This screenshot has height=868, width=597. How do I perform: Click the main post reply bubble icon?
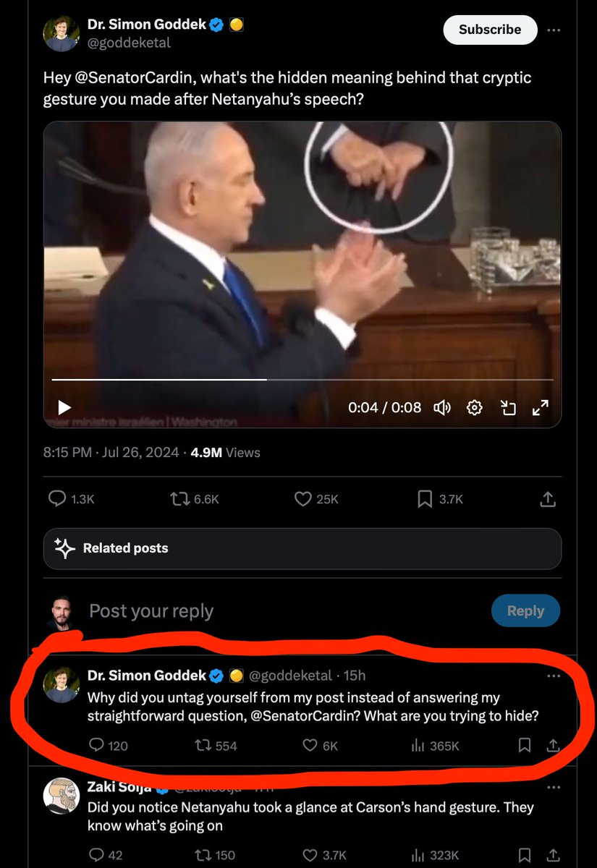[57, 498]
